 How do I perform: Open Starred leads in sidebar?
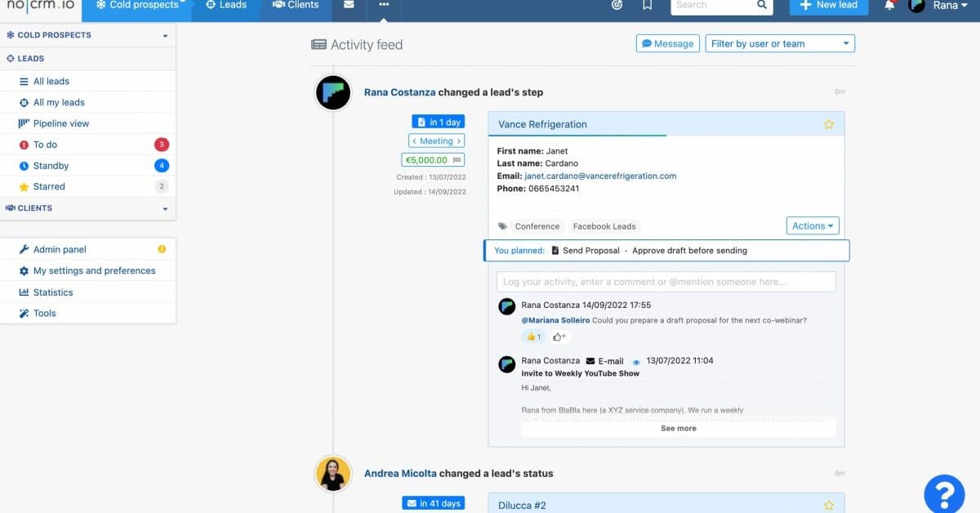pos(88,186)
